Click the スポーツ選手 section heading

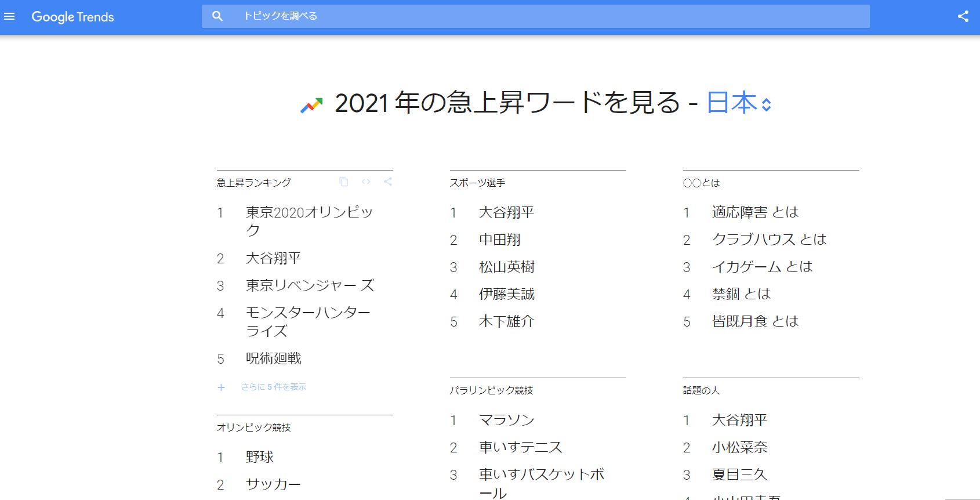pyautogui.click(x=478, y=183)
